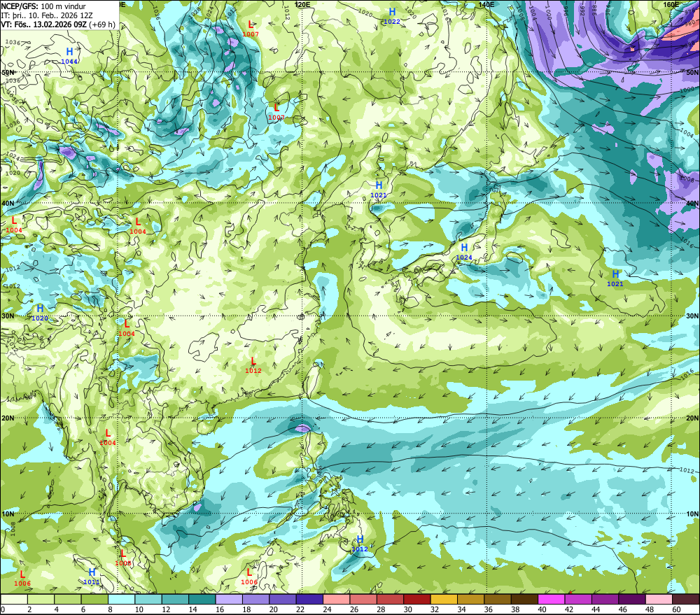This screenshot has height=615, width=700.
Task: Select the legend swatch between 26 and 28
Action: coord(363,600)
